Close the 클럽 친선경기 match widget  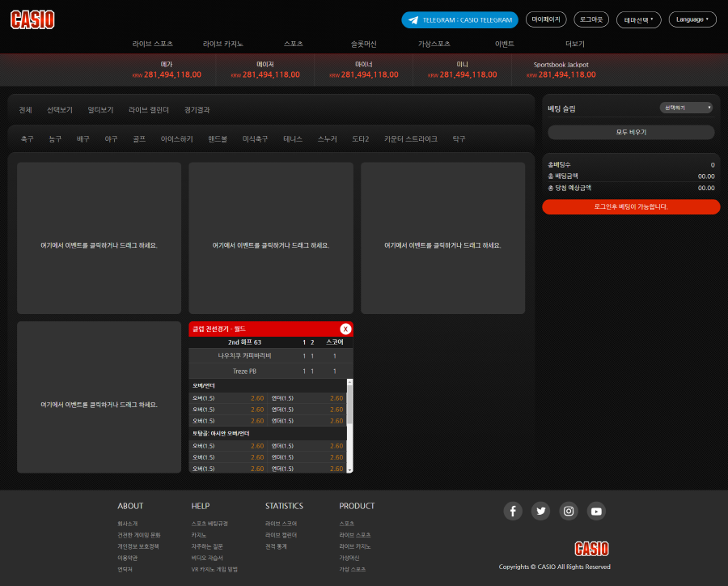tap(345, 329)
